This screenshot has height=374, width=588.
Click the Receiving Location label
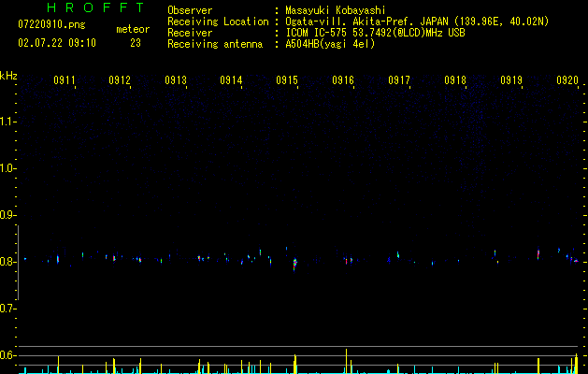click(x=218, y=22)
